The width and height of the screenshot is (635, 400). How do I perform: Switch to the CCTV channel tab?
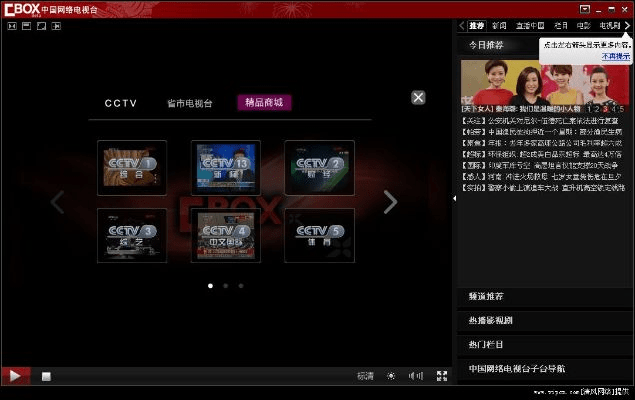[x=121, y=103]
